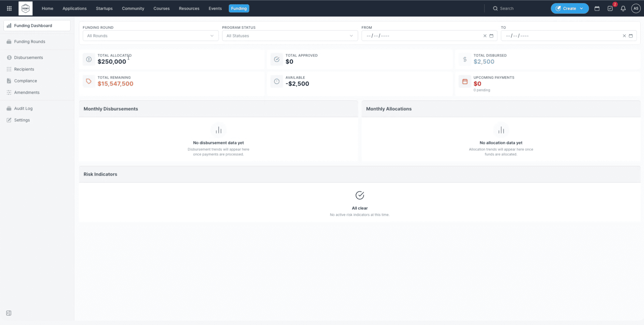This screenshot has height=325, width=644.
Task: Open Funding Rounds in the sidebar
Action: point(29,42)
